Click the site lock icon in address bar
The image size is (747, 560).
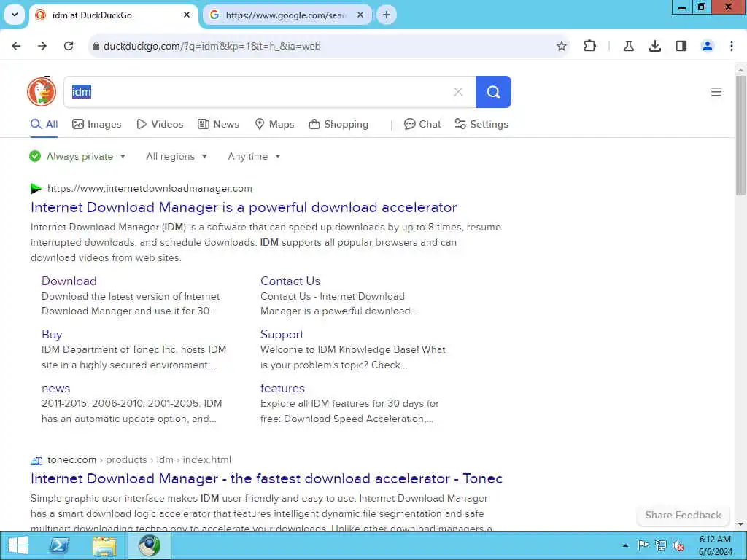[x=96, y=46]
